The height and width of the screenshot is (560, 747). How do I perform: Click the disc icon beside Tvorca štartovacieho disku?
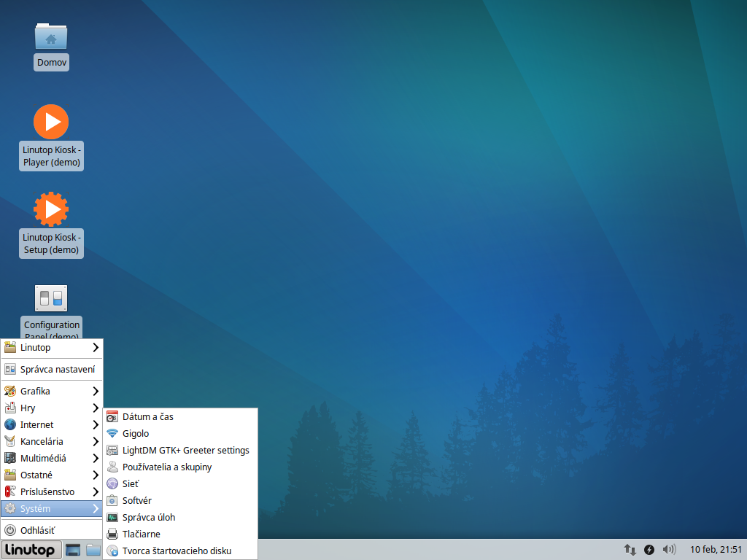coord(112,551)
